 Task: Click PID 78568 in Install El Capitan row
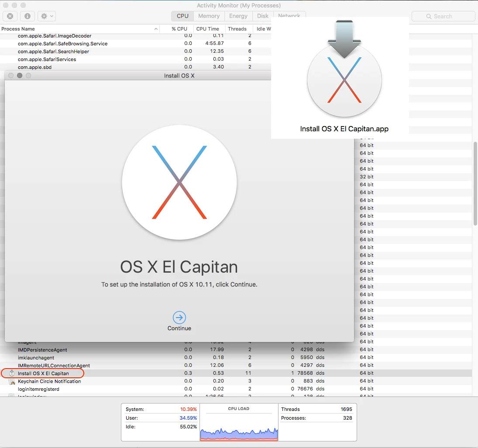click(x=305, y=373)
